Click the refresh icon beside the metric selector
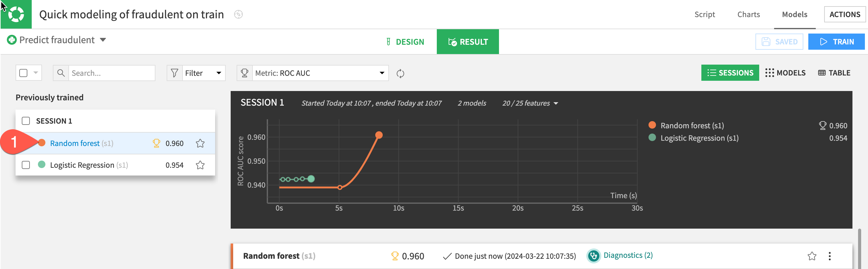This screenshot has height=269, width=868. [x=400, y=73]
